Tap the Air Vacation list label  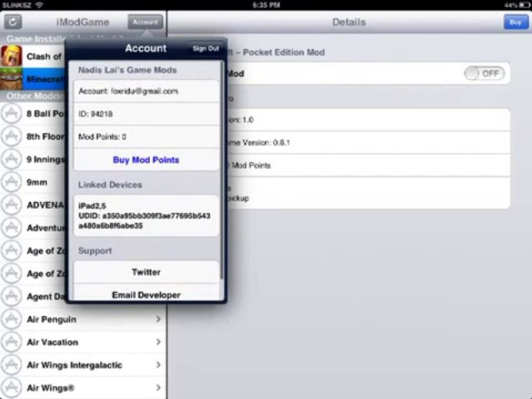[x=52, y=342]
